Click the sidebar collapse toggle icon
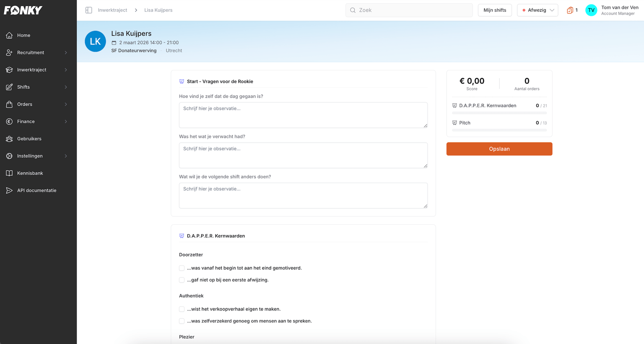Image resolution: width=644 pixels, height=344 pixels. pos(88,10)
